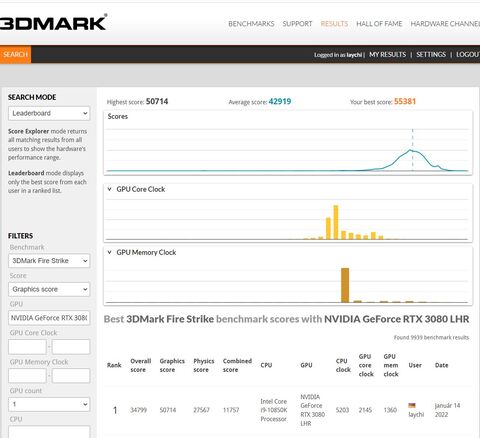Open the Score type Graphics score dropdown
This screenshot has height=438, width=480.
(49, 289)
